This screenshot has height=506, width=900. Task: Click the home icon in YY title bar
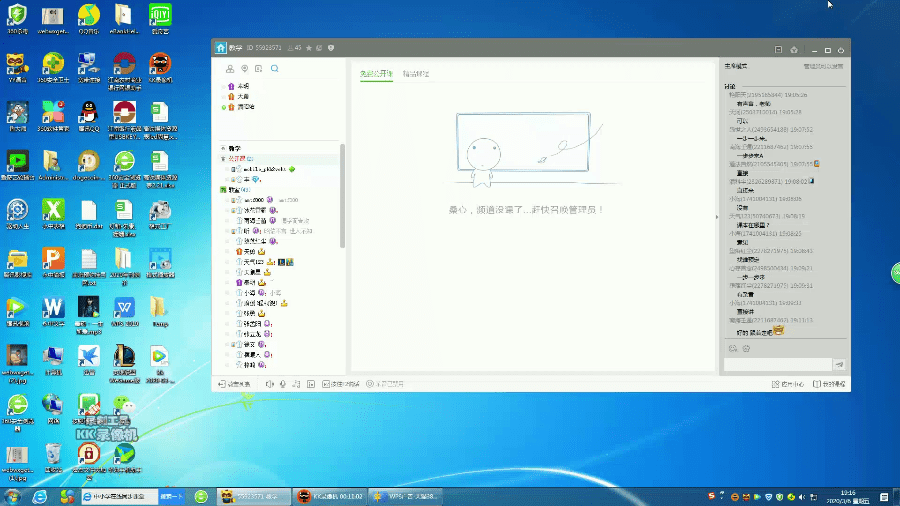[x=221, y=48]
